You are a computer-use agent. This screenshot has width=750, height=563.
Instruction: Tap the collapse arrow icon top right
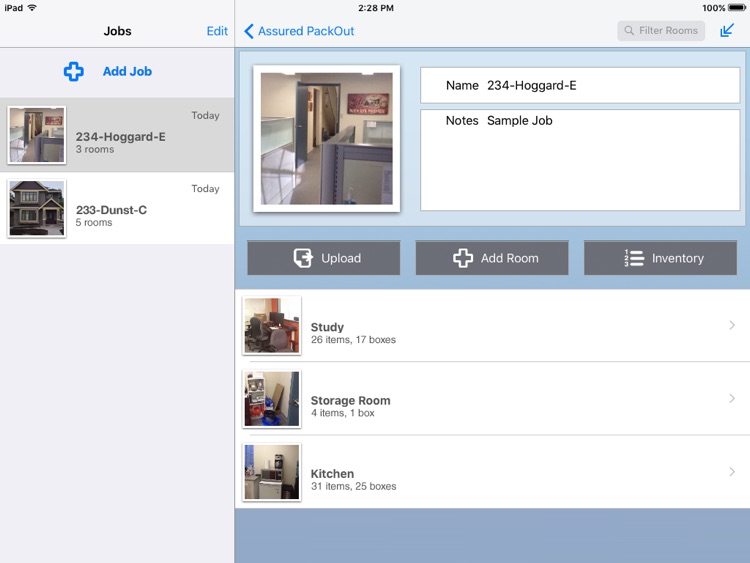(727, 31)
